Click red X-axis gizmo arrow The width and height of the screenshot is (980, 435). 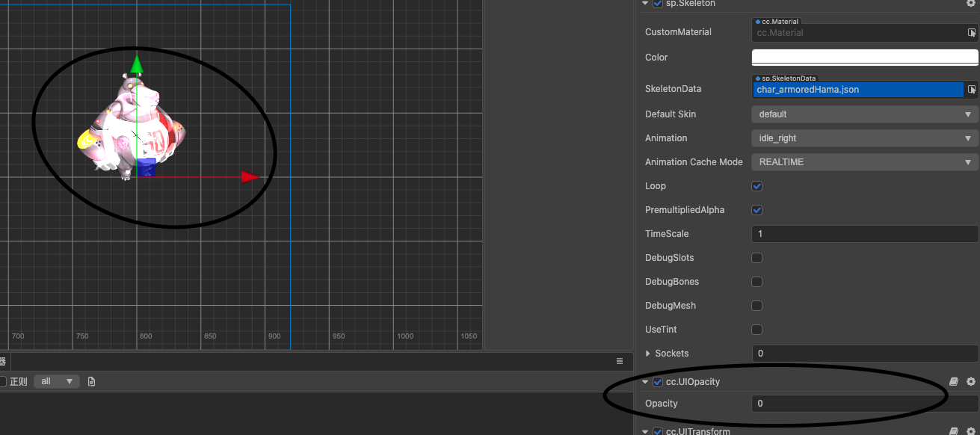pos(250,177)
